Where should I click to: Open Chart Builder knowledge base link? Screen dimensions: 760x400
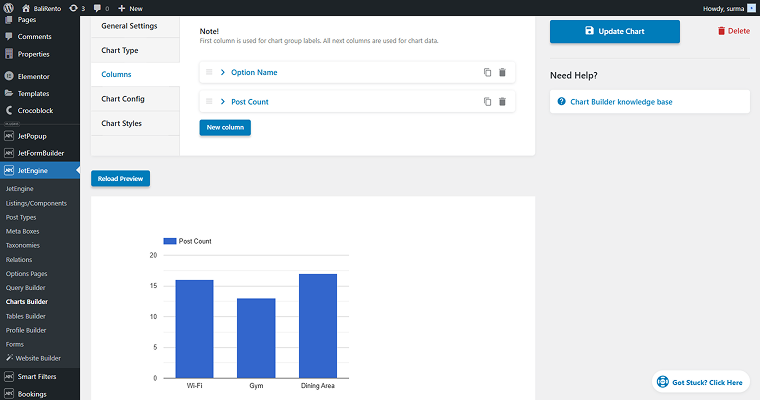point(621,102)
